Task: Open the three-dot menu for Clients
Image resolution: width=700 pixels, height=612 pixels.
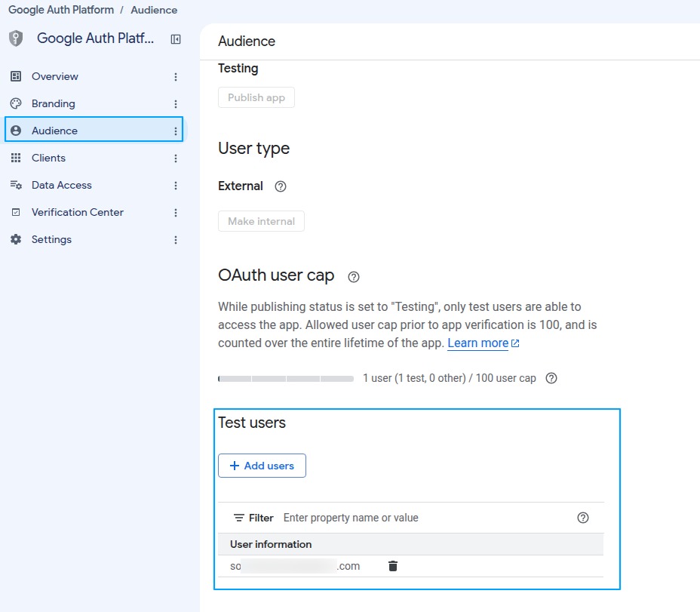Action: pos(176,158)
